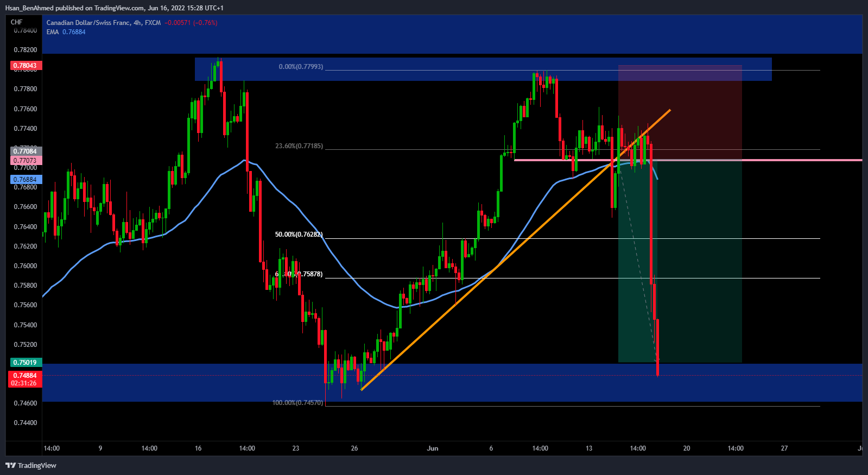Select the blue demand zone near 0.74800
Screen dimensions: 868x475
pos(452,383)
